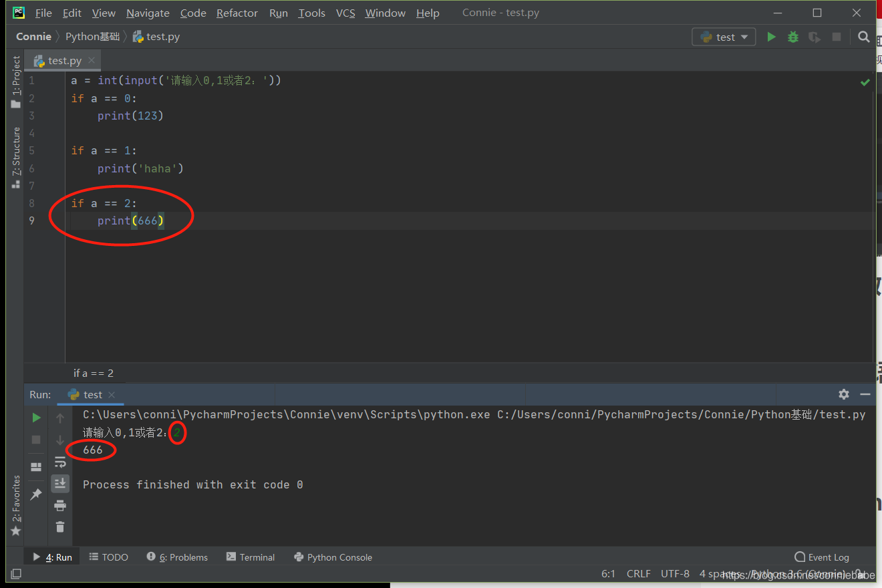The image size is (882, 588).
Task: Open the View menu
Action: click(x=104, y=13)
